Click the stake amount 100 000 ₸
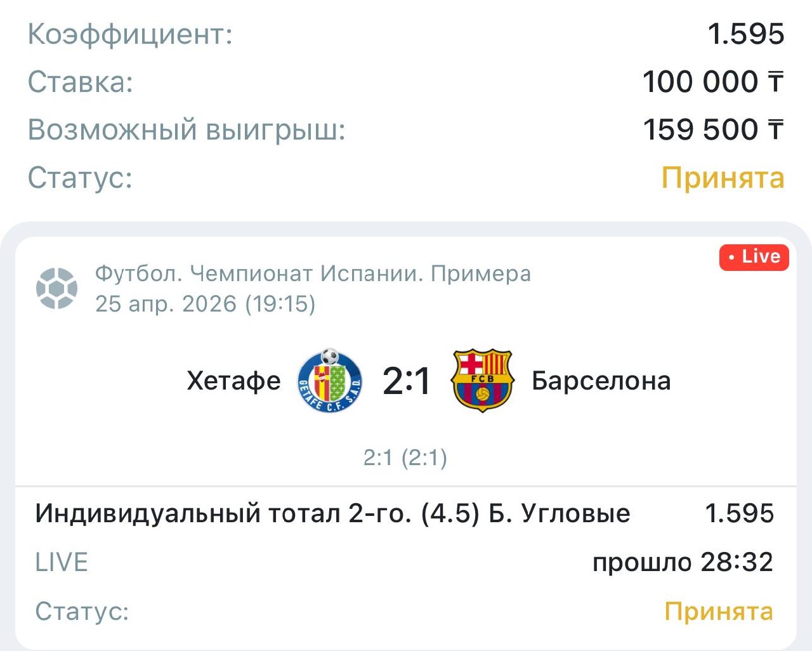This screenshot has height=651, width=812. (713, 82)
